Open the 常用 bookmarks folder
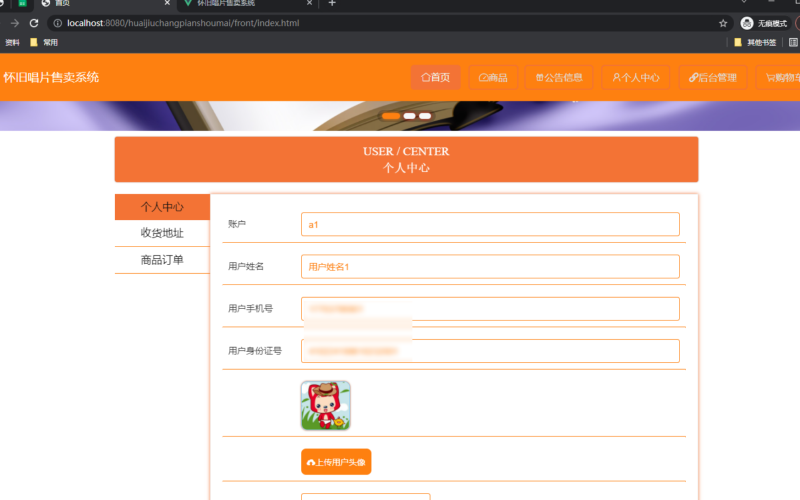Image resolution: width=800 pixels, height=500 pixels. [x=44, y=42]
